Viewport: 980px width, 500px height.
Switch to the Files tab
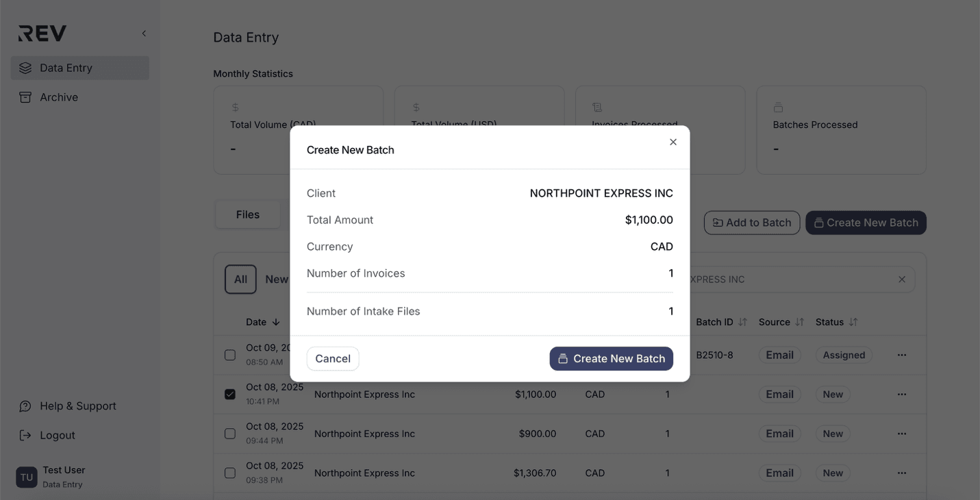click(247, 214)
